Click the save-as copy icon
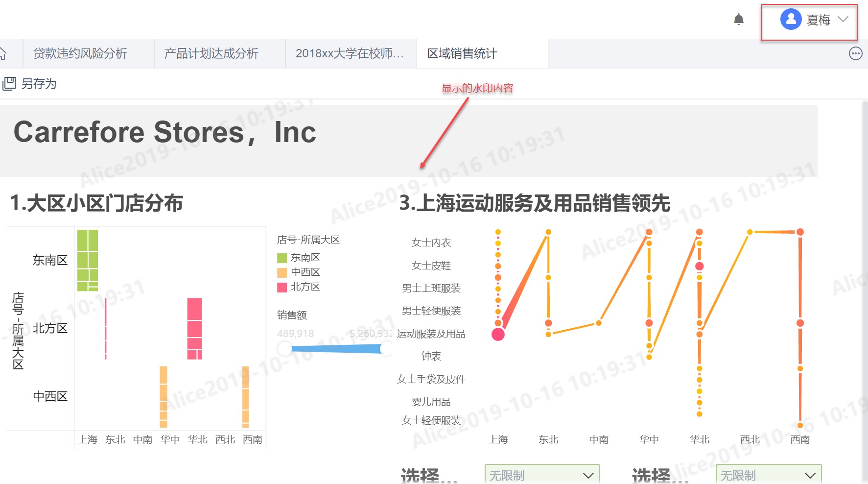868x484 pixels. 9,84
